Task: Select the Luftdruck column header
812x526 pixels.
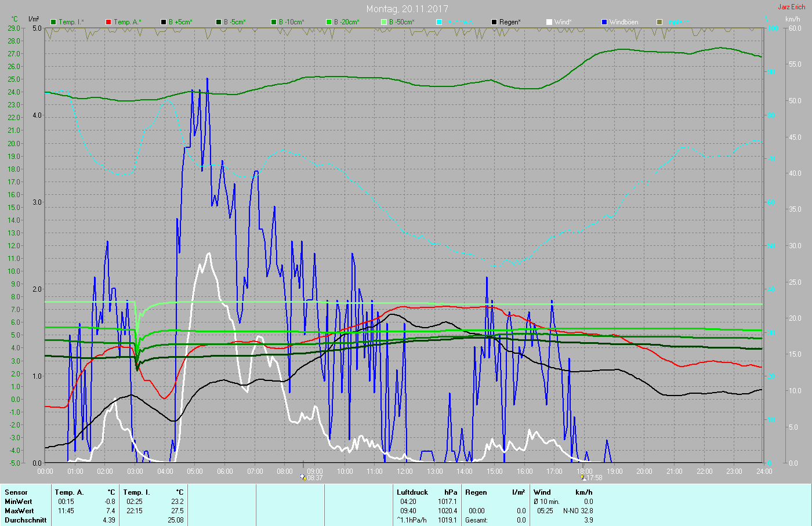Action: pos(412,492)
